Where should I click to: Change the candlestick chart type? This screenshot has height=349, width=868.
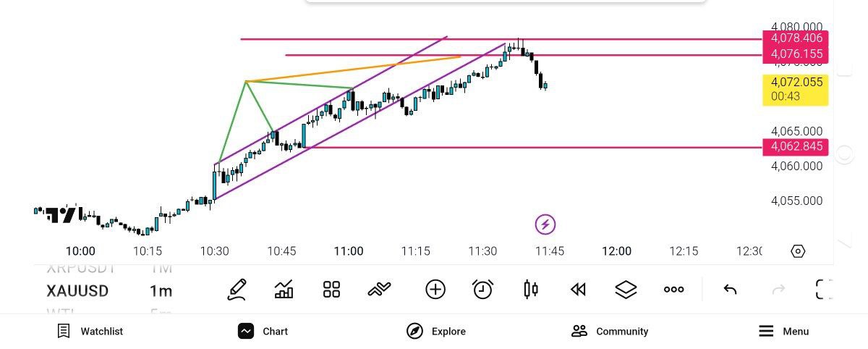pyautogui.click(x=530, y=290)
